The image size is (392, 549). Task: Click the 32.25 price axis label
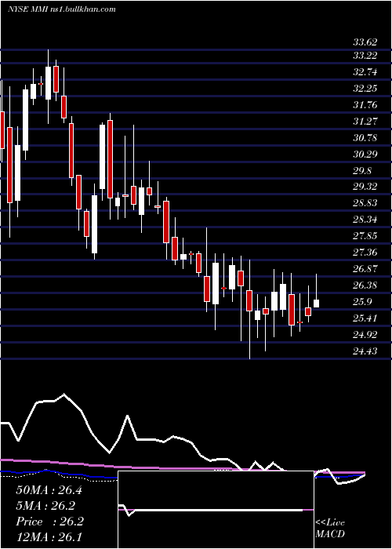click(x=365, y=88)
